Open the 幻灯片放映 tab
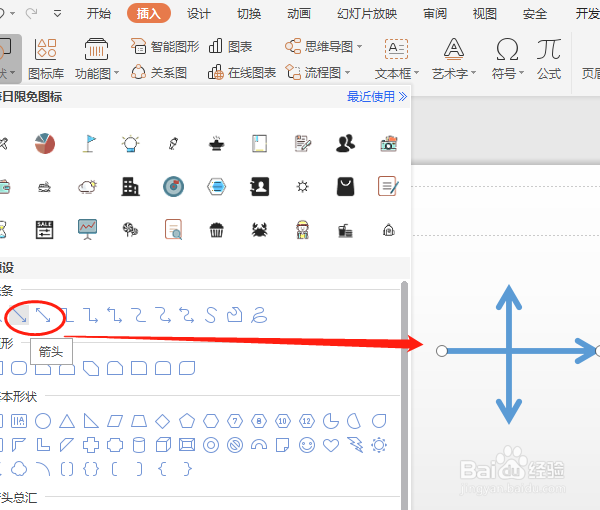Image resolution: width=600 pixels, height=510 pixels. tap(367, 14)
